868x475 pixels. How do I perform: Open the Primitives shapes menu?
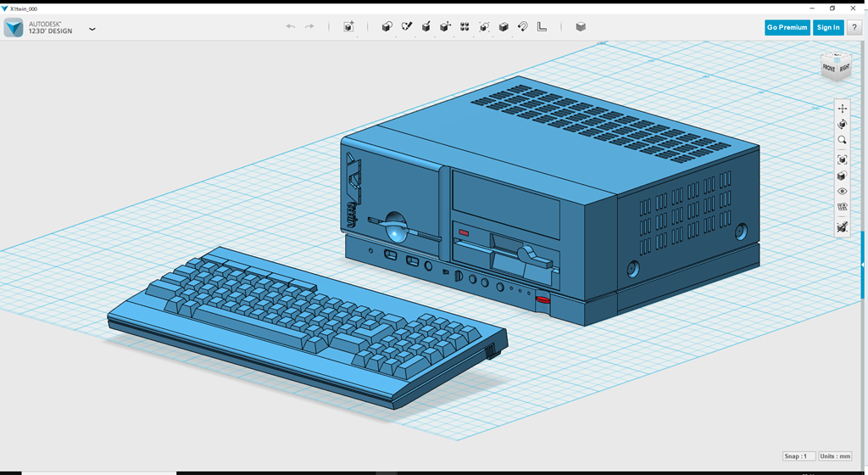click(387, 27)
